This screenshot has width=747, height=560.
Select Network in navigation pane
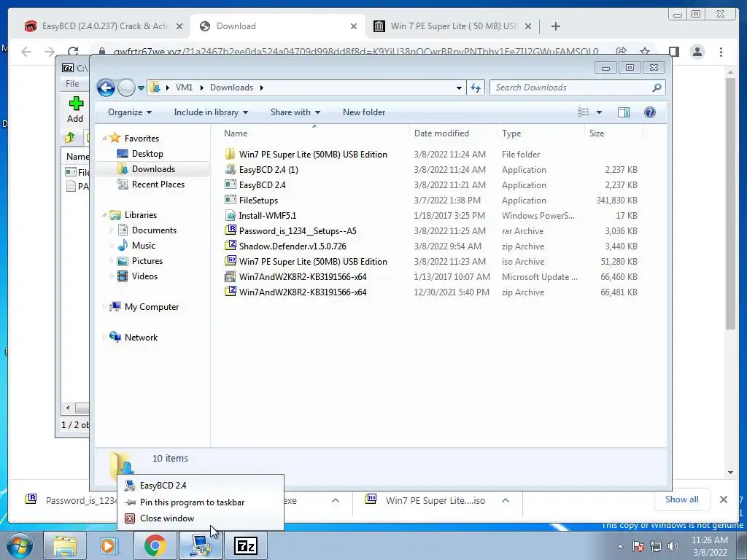[x=141, y=338]
